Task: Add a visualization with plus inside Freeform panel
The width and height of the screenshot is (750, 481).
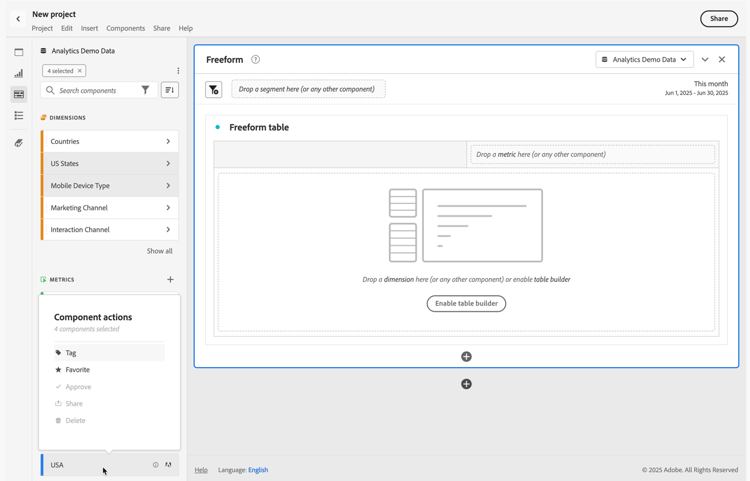Action: point(466,357)
